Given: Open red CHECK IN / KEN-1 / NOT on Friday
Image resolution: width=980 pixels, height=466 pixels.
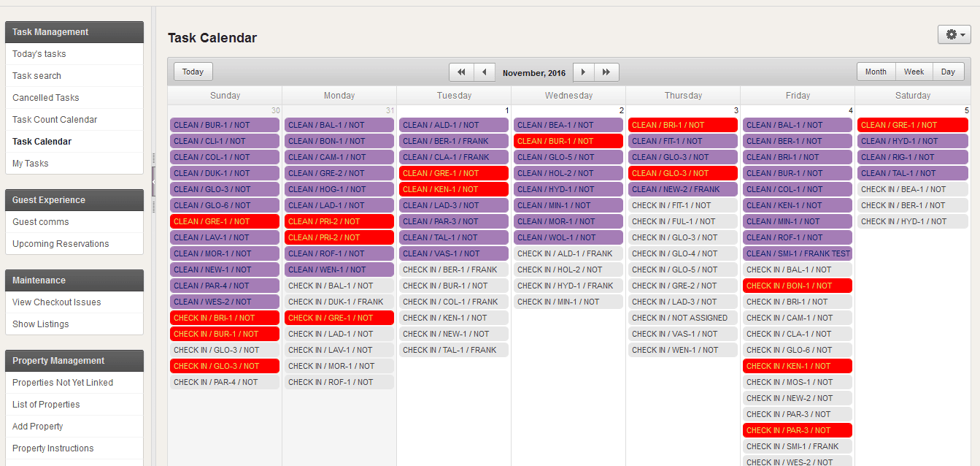Looking at the screenshot, I should (798, 366).
